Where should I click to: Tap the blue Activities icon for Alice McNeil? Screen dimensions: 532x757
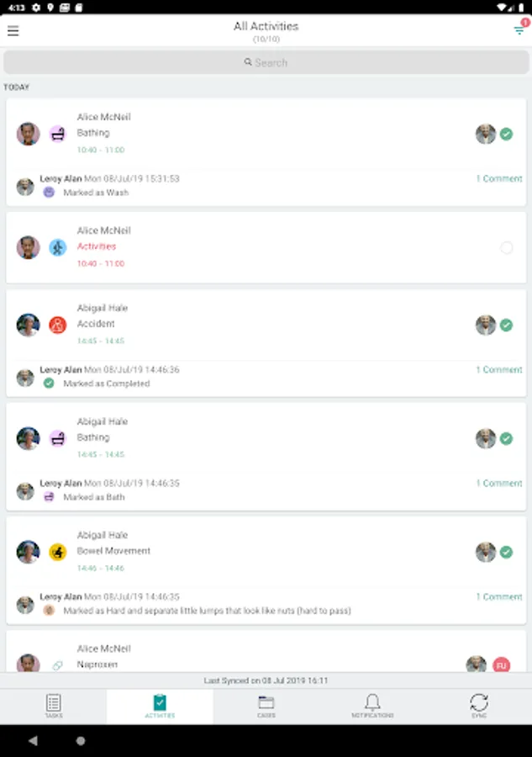(58, 247)
